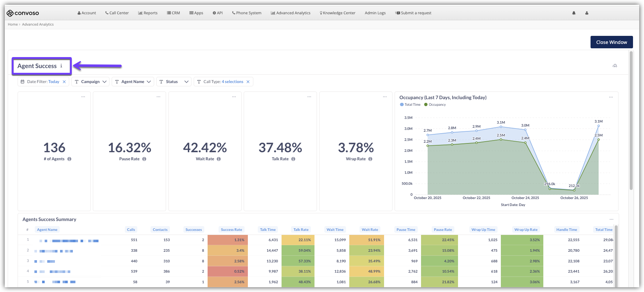Open the Reports menu
This screenshot has height=292, width=644.
coord(148,13)
